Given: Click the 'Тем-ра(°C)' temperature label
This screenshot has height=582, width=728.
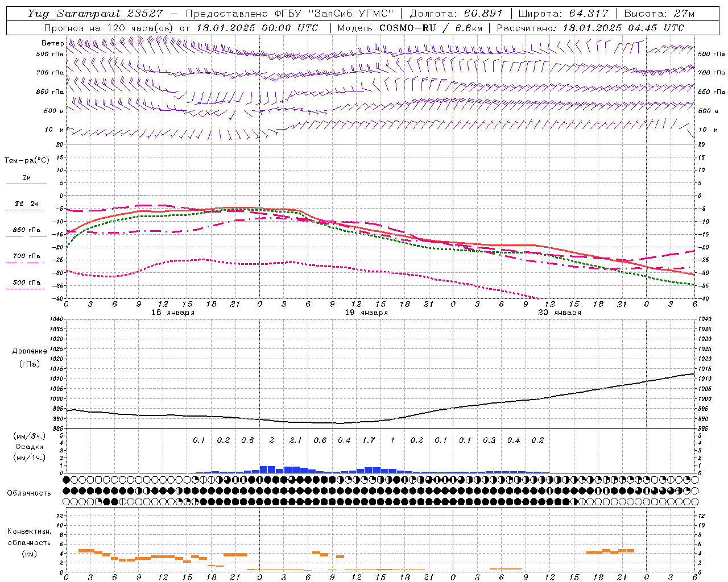Looking at the screenshot, I should 27,161.
